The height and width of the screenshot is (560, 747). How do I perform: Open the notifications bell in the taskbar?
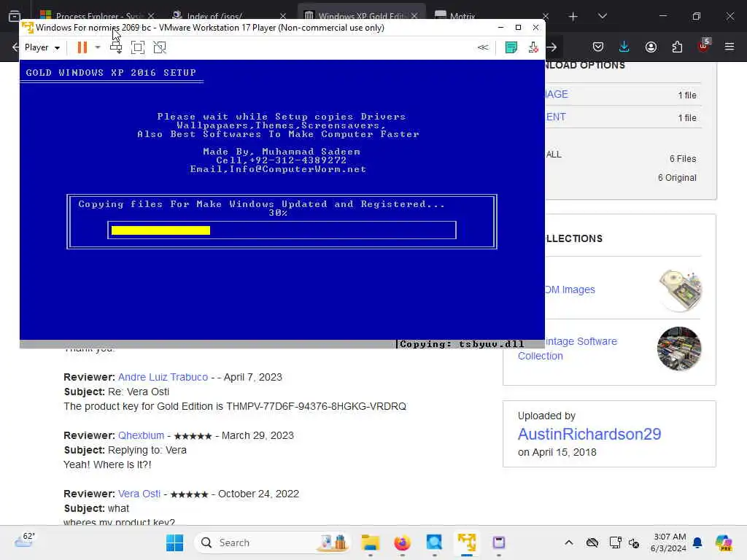click(697, 542)
